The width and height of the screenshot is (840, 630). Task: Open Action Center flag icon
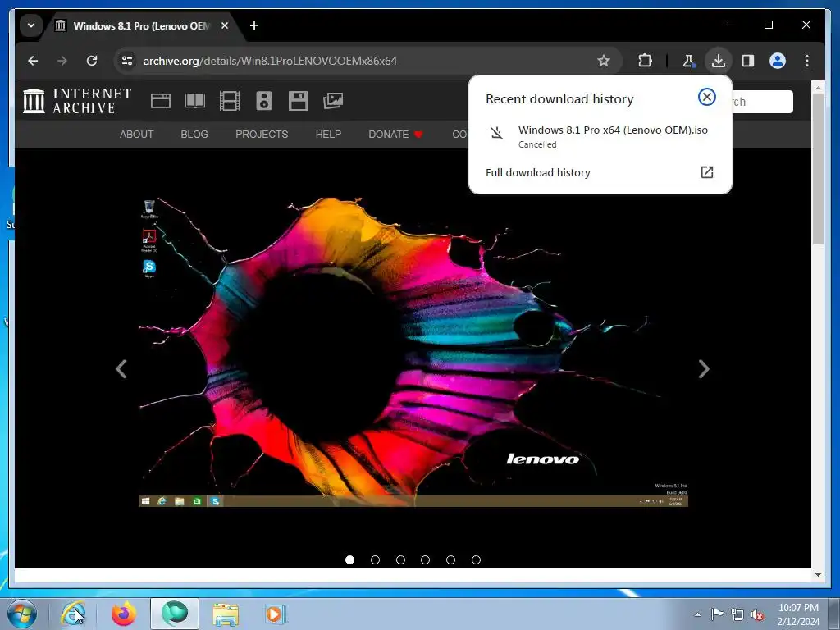(x=717, y=614)
